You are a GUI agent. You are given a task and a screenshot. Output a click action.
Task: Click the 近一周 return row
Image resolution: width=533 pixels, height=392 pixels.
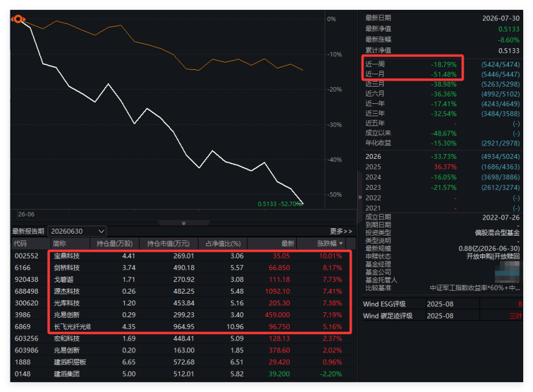point(442,64)
